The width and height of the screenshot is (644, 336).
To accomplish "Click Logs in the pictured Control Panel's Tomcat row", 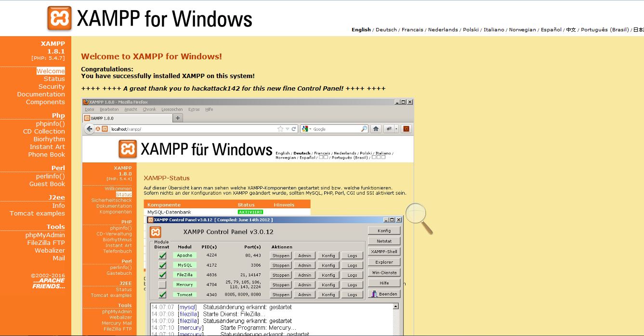I will (x=353, y=294).
